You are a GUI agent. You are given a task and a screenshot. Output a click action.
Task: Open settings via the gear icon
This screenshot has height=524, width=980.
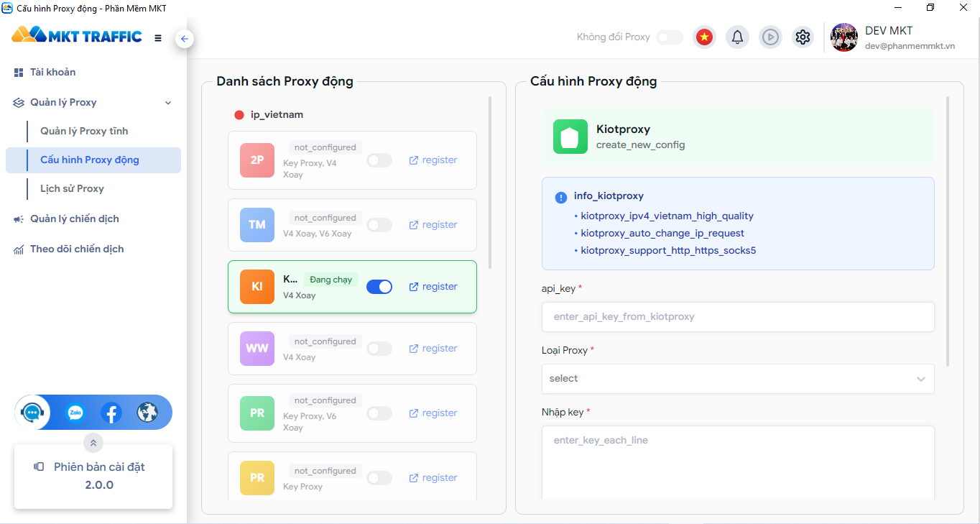click(803, 37)
